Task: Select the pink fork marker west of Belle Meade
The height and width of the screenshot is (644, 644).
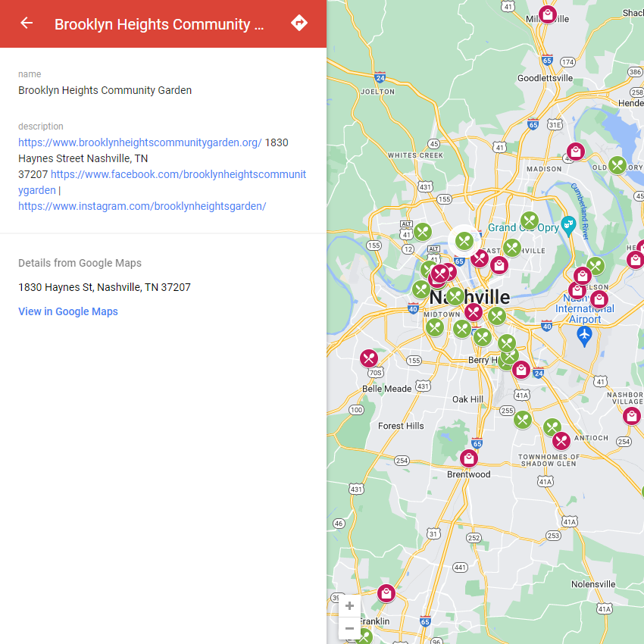Action: (369, 358)
